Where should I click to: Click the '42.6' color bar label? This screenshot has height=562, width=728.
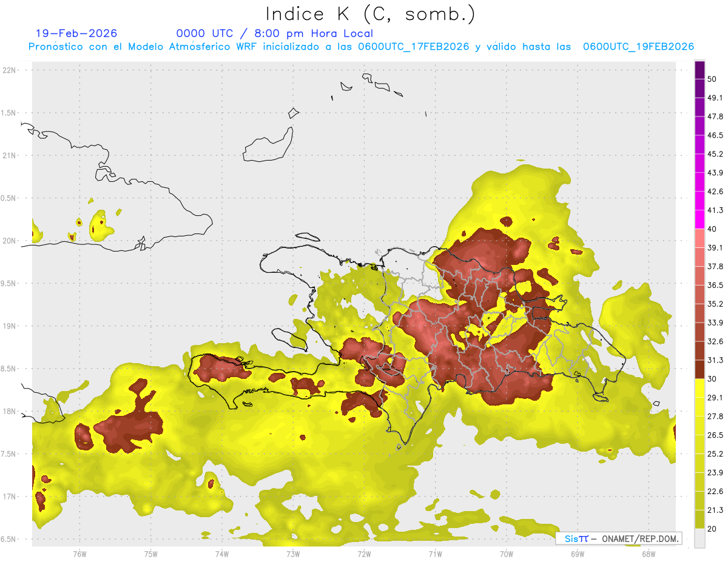click(715, 192)
